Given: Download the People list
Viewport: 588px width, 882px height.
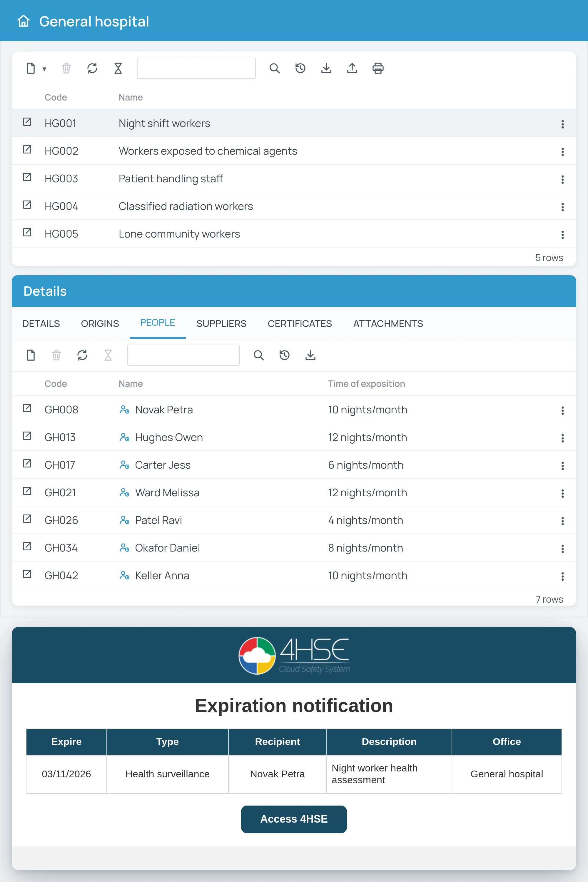Looking at the screenshot, I should (310, 355).
